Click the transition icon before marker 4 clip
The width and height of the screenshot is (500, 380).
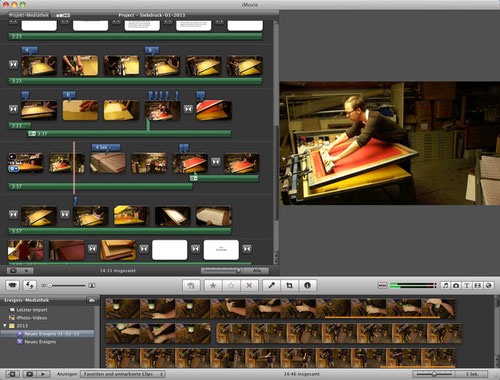pyautogui.click(x=13, y=64)
